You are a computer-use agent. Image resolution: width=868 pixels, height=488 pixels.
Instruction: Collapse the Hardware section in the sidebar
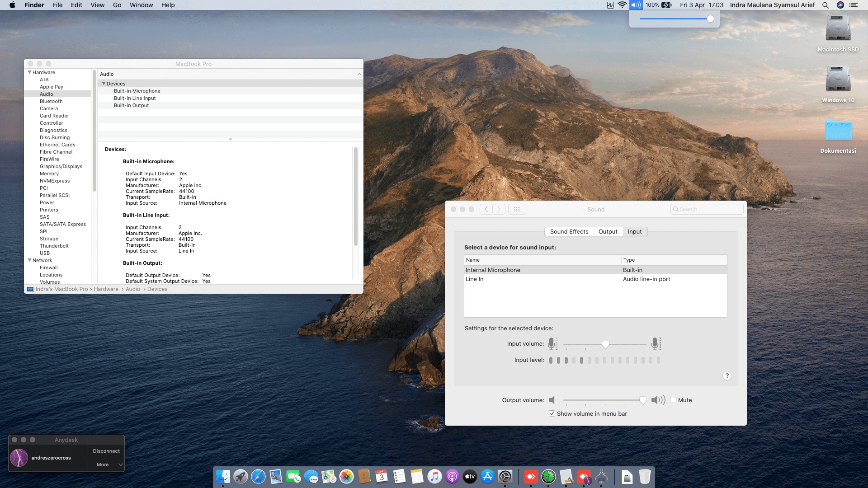(x=30, y=72)
